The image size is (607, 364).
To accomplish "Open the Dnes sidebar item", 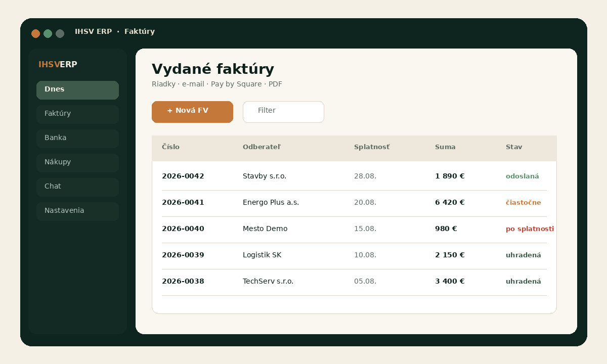I will (77, 90).
